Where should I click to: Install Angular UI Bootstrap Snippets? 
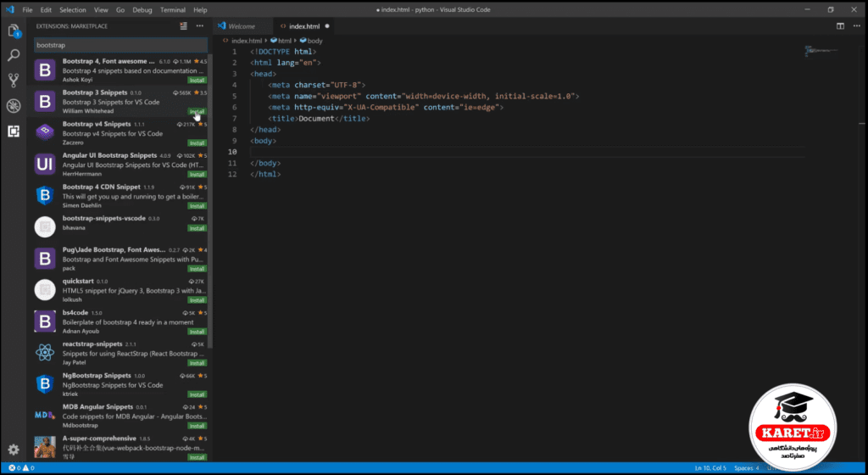coord(197,175)
